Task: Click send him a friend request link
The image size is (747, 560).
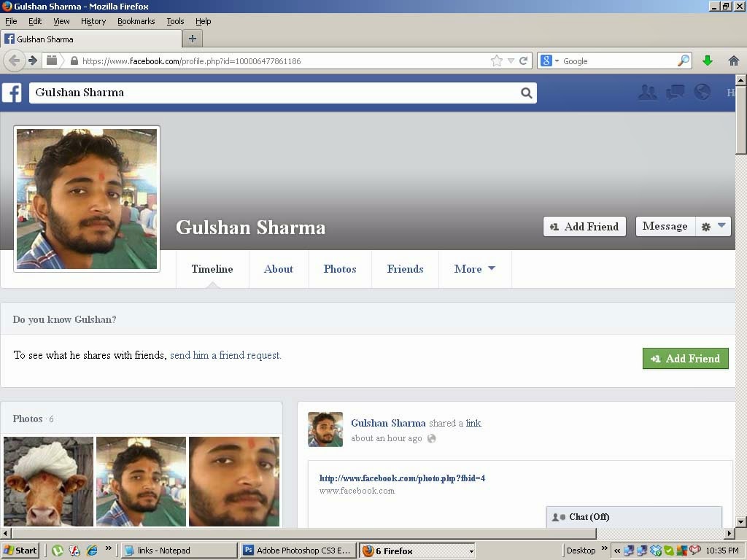Action: tap(225, 355)
